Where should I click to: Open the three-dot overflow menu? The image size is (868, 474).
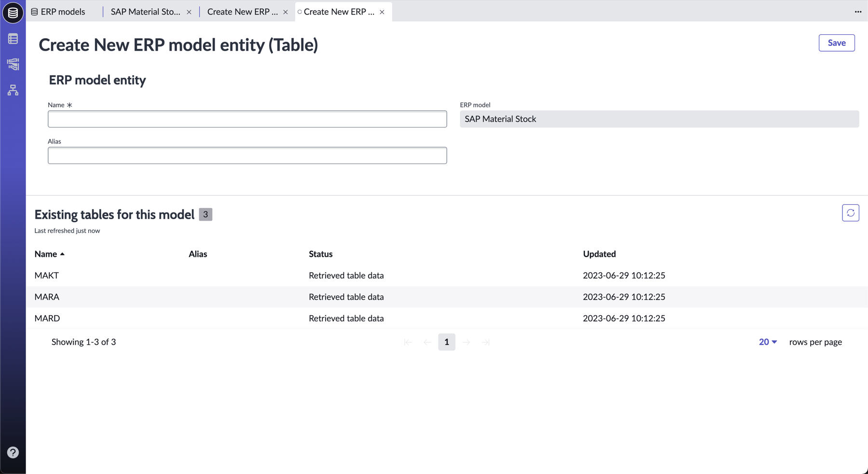(x=858, y=12)
